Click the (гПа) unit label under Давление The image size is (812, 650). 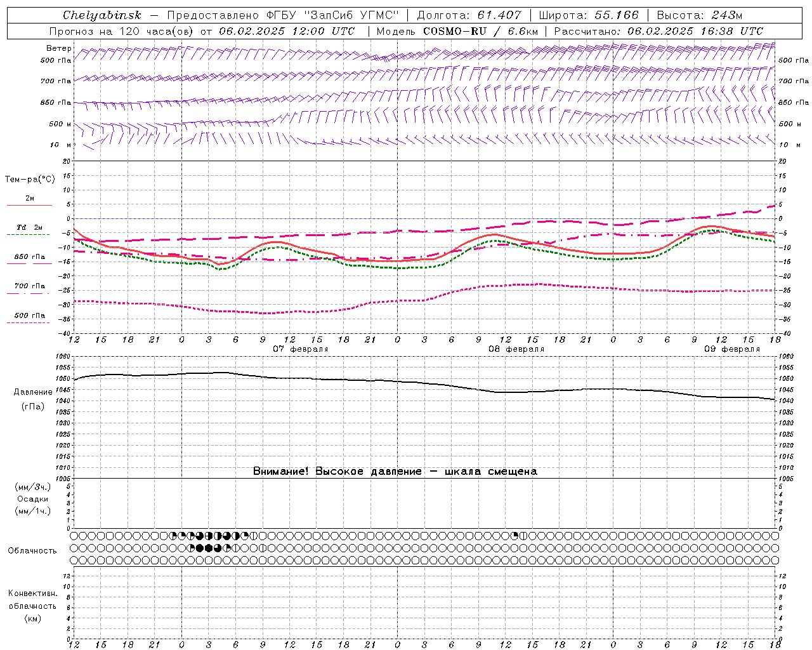click(33, 407)
